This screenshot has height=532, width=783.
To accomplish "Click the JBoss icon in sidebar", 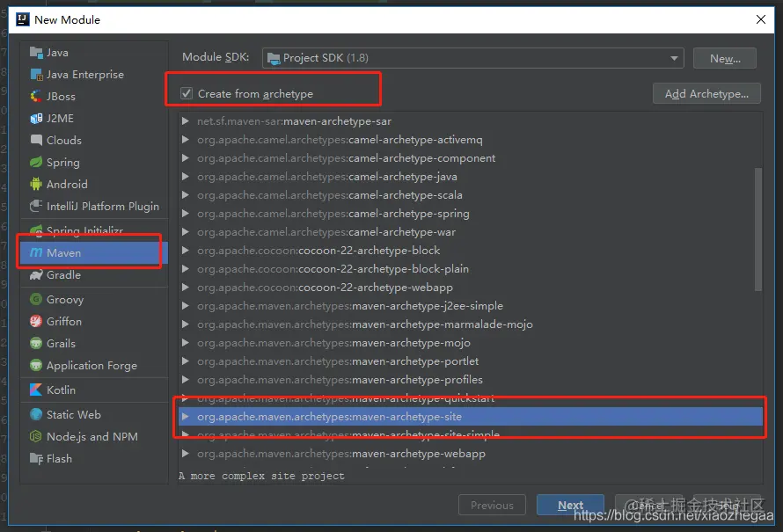I will coord(36,97).
